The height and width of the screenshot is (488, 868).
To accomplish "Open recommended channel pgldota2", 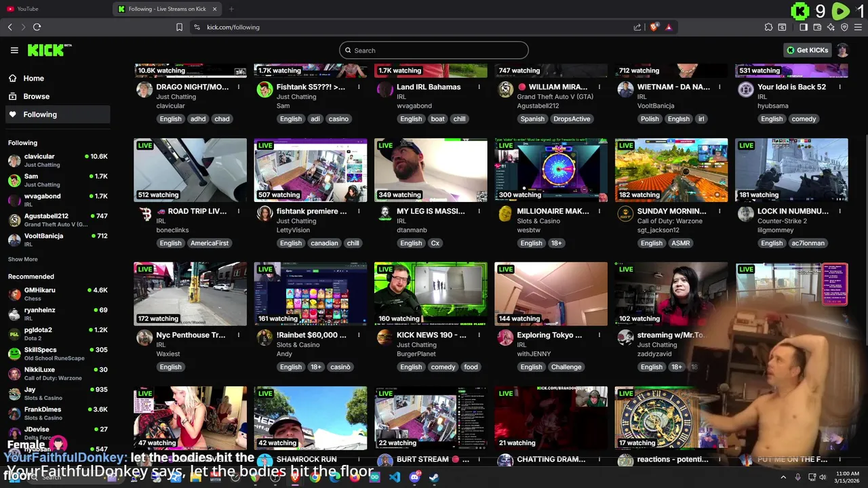I will coord(58,334).
